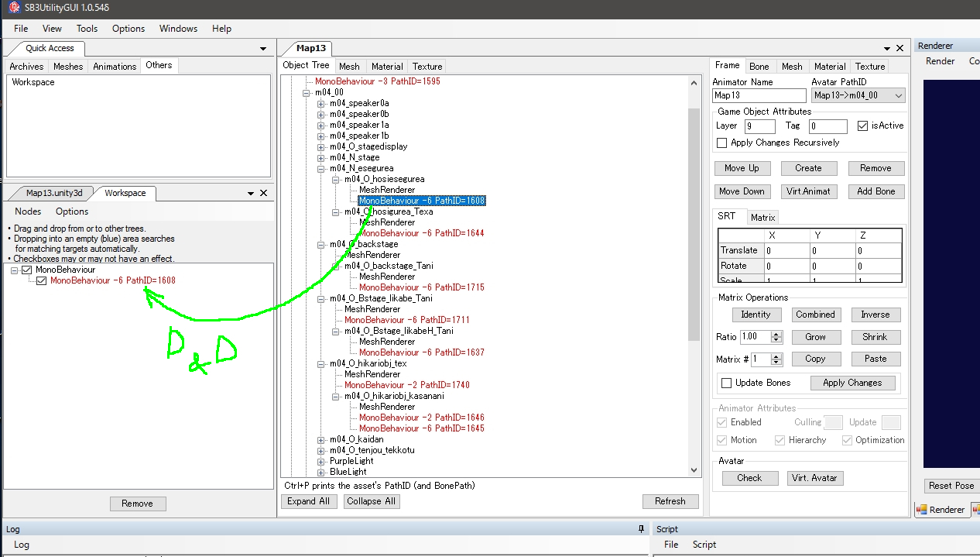Increase the Ratio spinner value
Image resolution: width=980 pixels, height=557 pixels.
(x=776, y=333)
